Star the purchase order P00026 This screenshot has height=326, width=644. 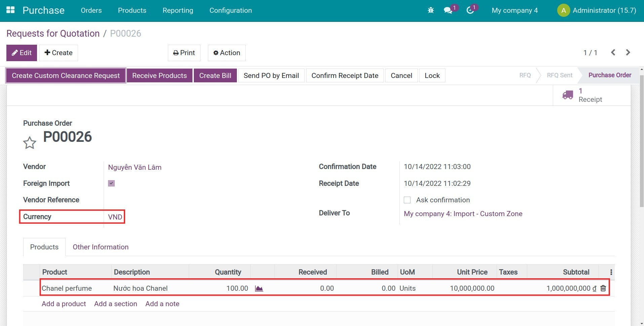click(29, 142)
